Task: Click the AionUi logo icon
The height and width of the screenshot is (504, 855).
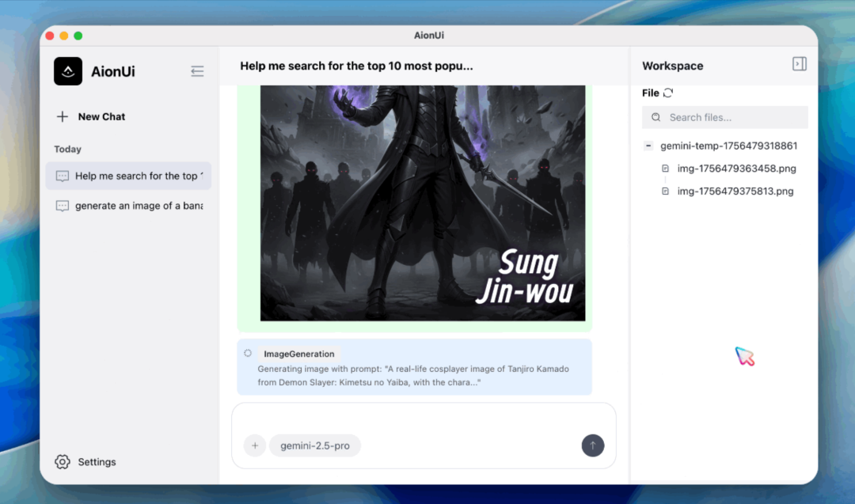Action: tap(68, 71)
